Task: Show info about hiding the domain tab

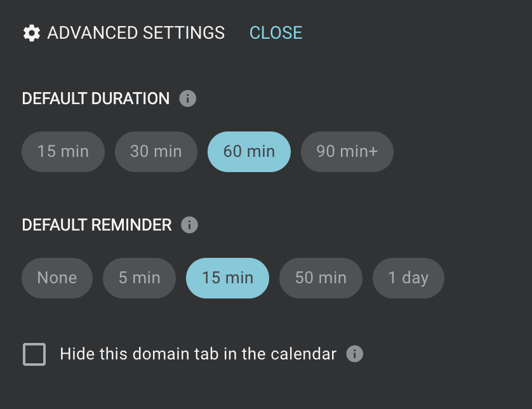Action: tap(355, 354)
